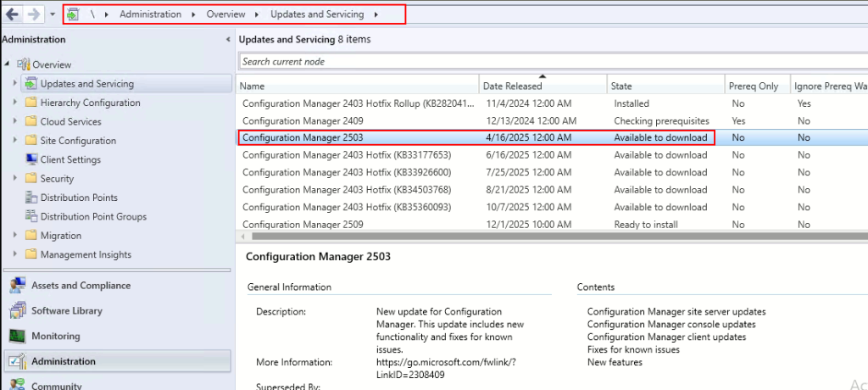
Task: Expand the Hierarchy Configuration folder
Action: pyautogui.click(x=15, y=103)
